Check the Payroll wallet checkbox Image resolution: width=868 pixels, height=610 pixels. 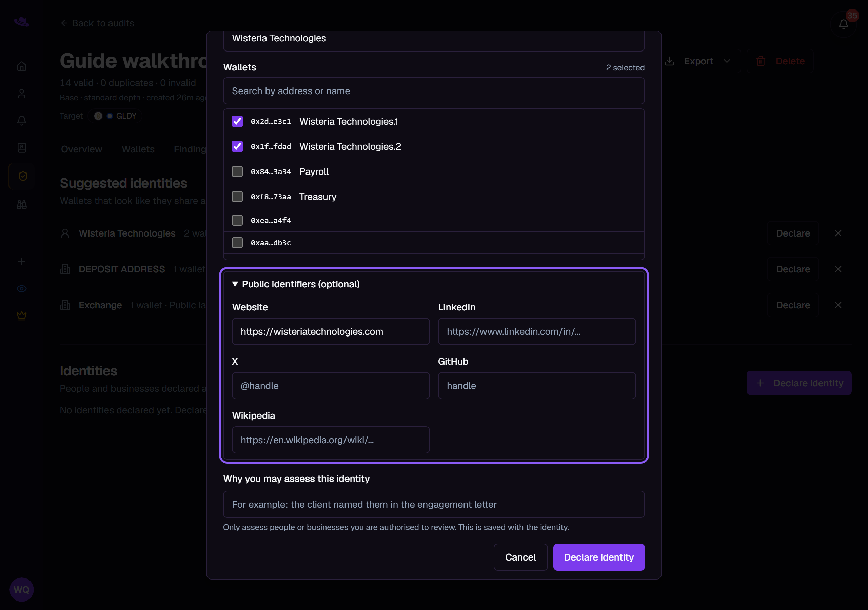237,171
